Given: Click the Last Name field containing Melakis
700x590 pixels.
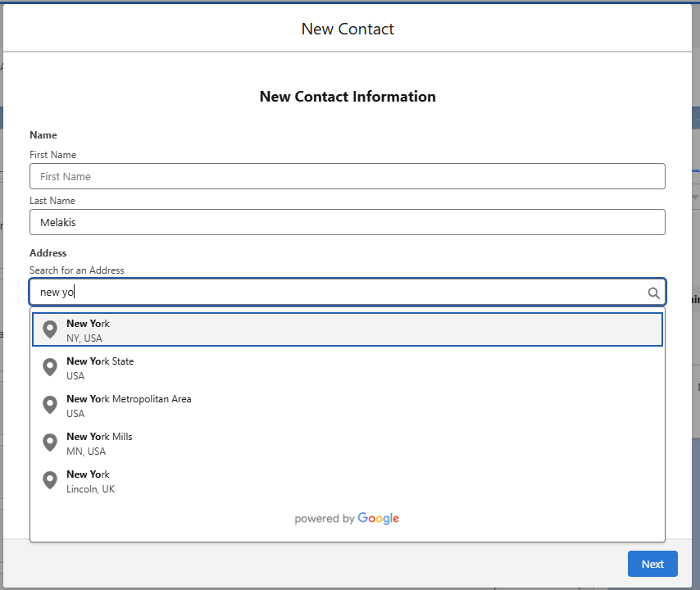Looking at the screenshot, I should (348, 222).
